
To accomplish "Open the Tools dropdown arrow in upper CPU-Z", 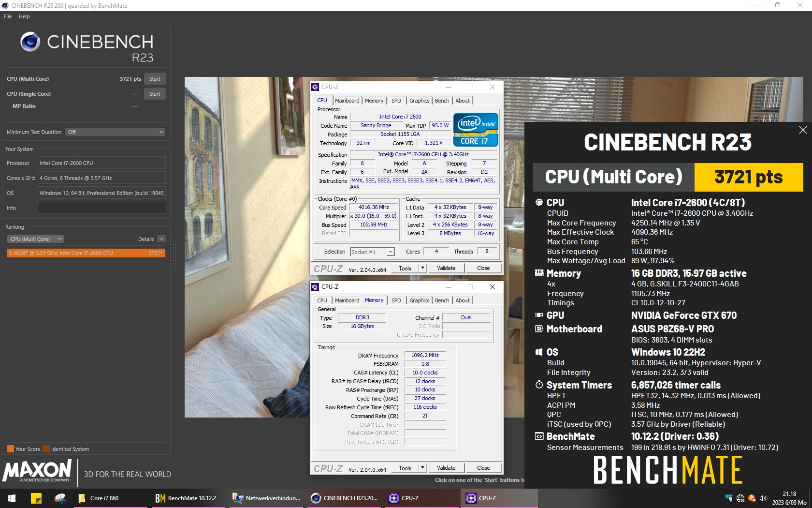I will pyautogui.click(x=422, y=268).
